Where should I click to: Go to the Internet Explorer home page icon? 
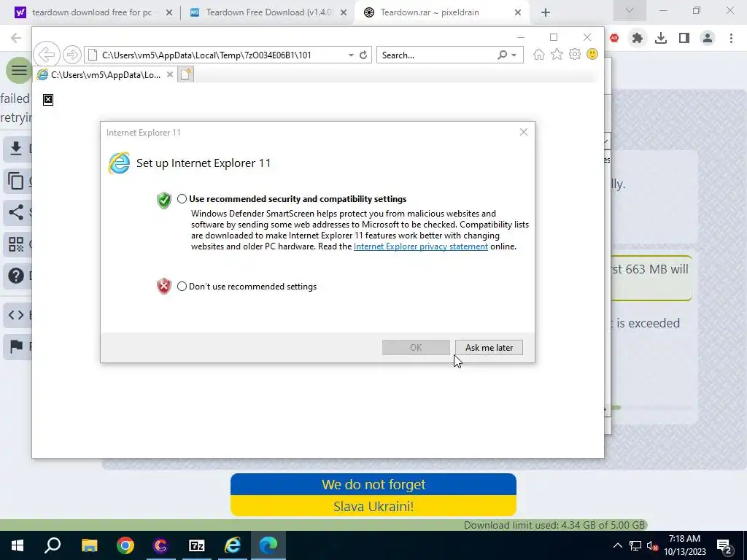[539, 54]
